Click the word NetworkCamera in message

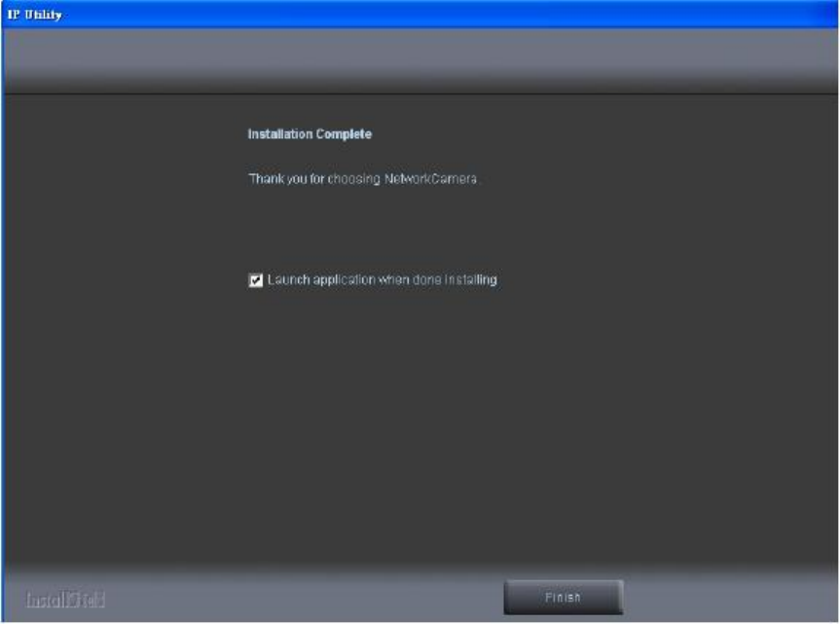point(431,178)
